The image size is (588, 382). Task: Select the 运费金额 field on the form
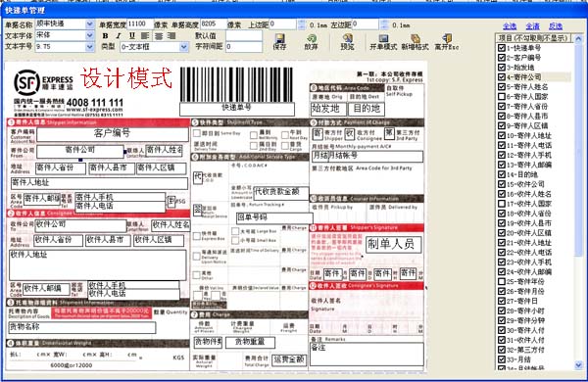point(289,359)
